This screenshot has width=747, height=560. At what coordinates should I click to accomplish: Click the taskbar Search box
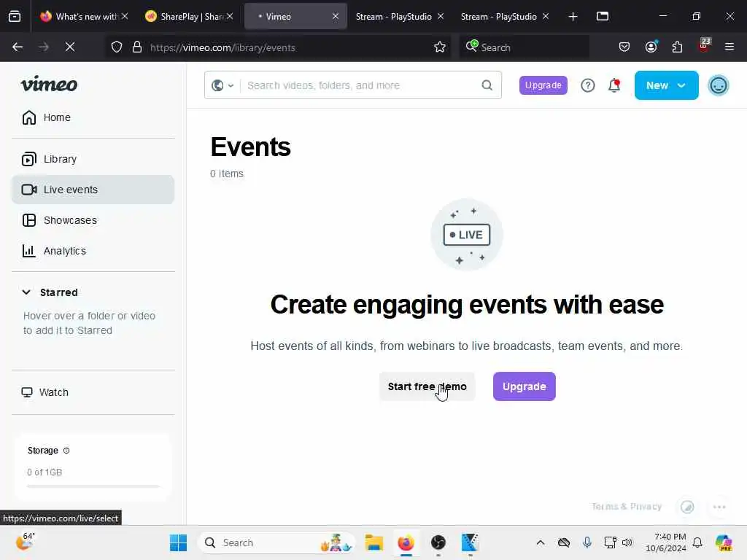[x=276, y=542]
